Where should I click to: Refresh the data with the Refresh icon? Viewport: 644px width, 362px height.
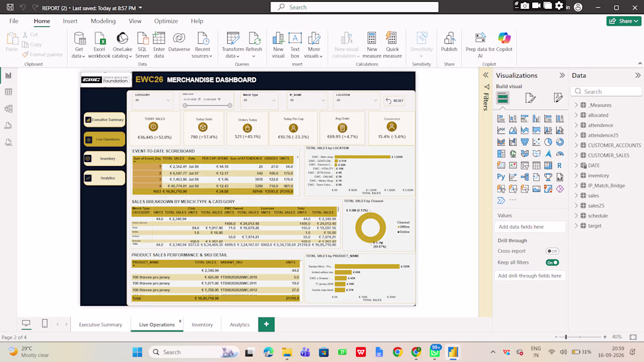254,39
